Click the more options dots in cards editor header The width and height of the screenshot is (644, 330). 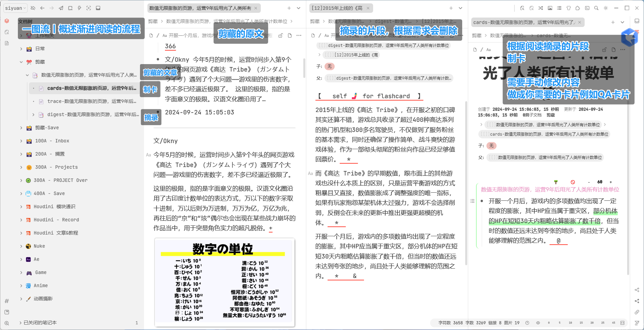pyautogui.click(x=623, y=50)
